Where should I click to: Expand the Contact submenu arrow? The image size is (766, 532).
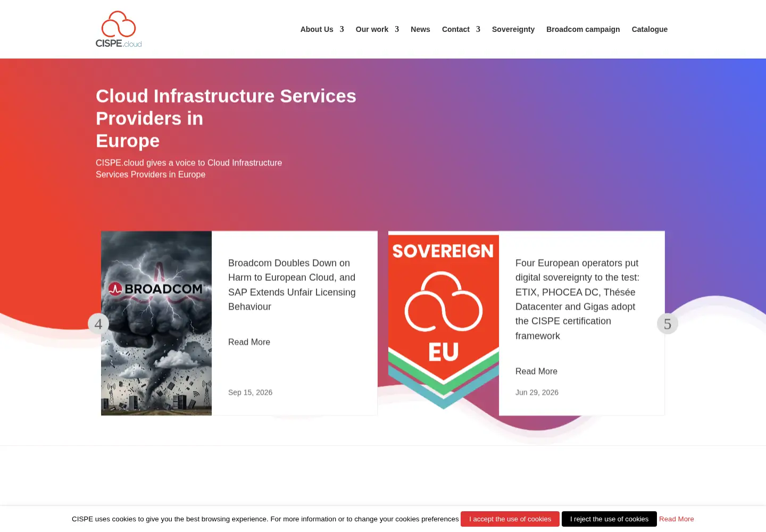coord(478,29)
